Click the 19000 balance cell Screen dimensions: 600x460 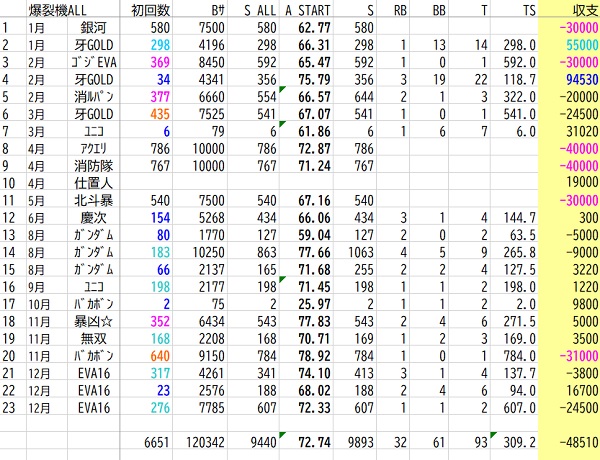click(x=582, y=183)
